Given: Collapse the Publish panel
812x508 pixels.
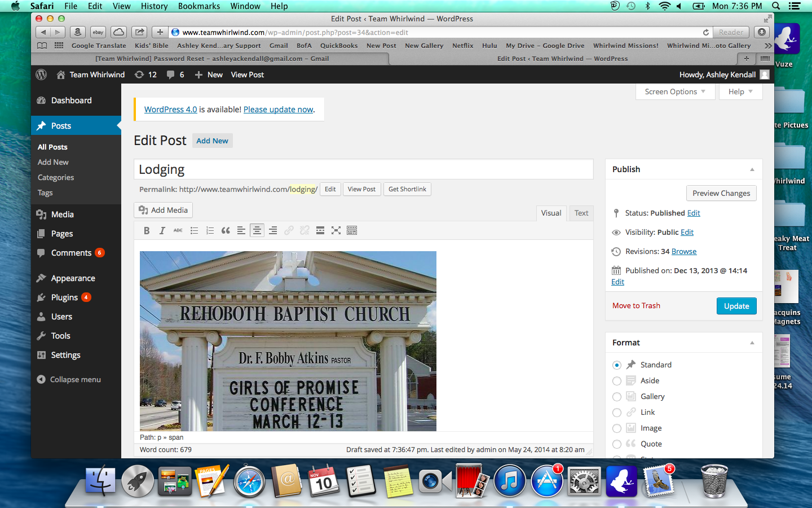Looking at the screenshot, I should 752,169.
